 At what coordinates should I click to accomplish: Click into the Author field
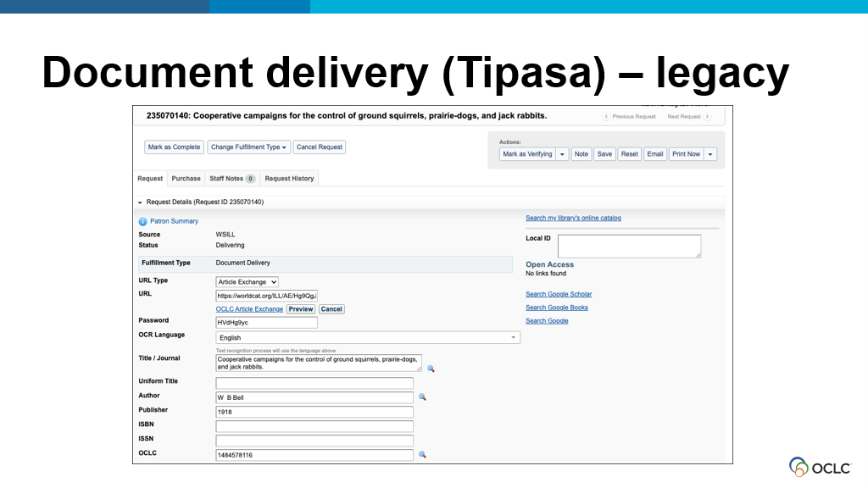tap(314, 397)
